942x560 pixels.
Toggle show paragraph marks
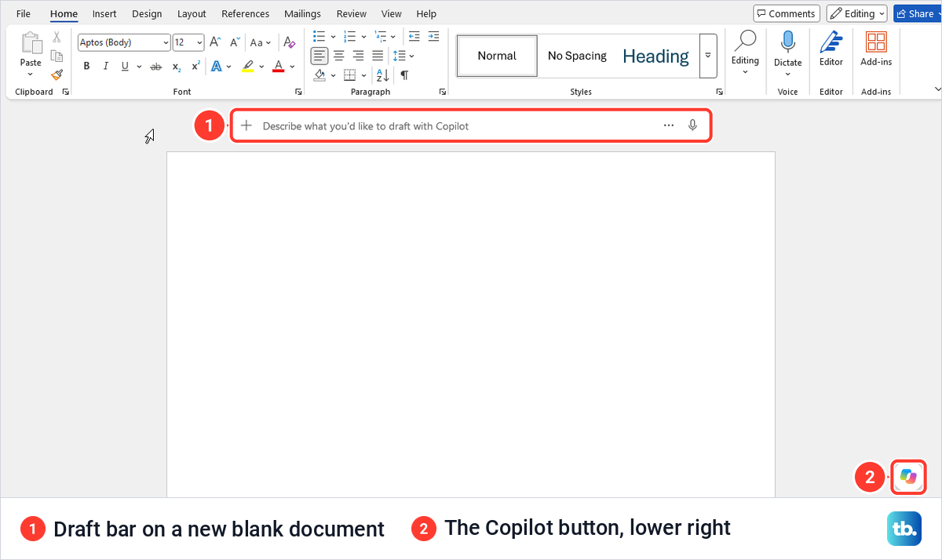pos(404,75)
